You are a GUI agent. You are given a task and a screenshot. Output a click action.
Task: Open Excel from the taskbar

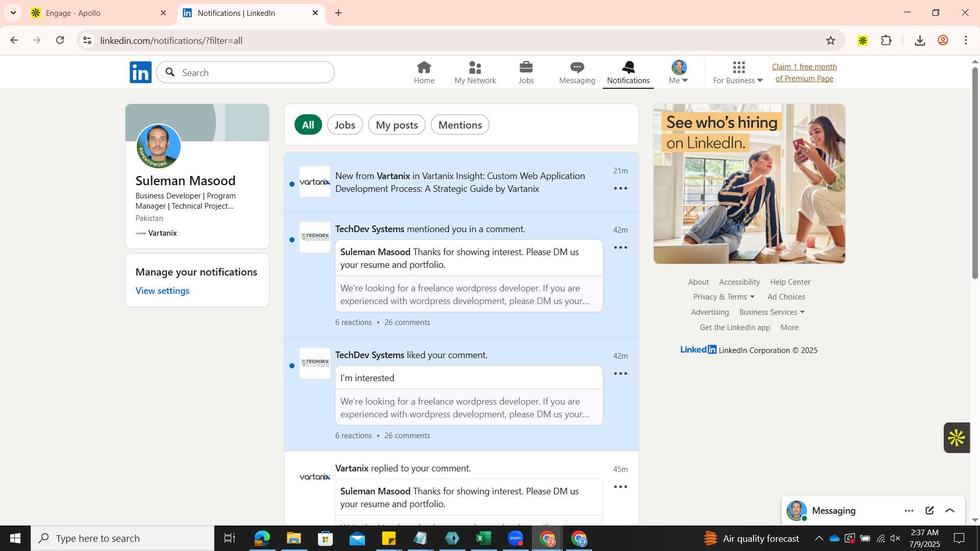click(x=483, y=538)
